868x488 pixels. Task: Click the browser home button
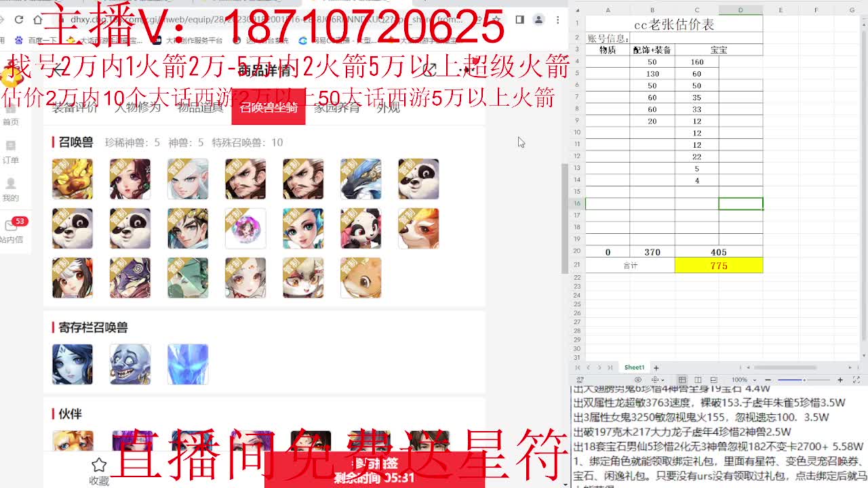pos(38,20)
